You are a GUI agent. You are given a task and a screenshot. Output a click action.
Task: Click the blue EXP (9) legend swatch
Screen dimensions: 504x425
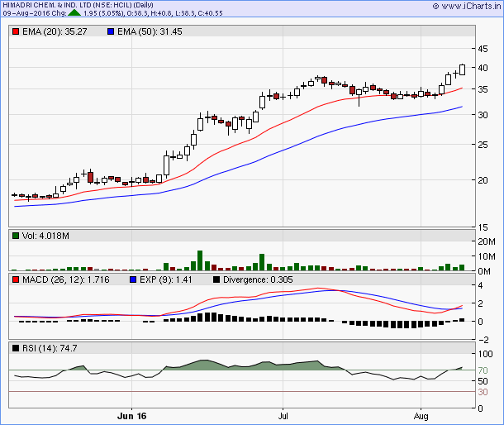coord(133,279)
